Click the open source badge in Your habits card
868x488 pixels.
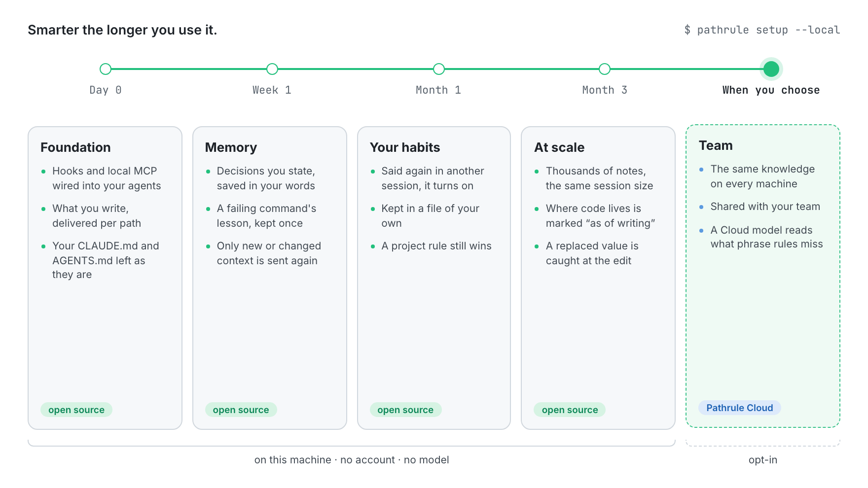(405, 410)
